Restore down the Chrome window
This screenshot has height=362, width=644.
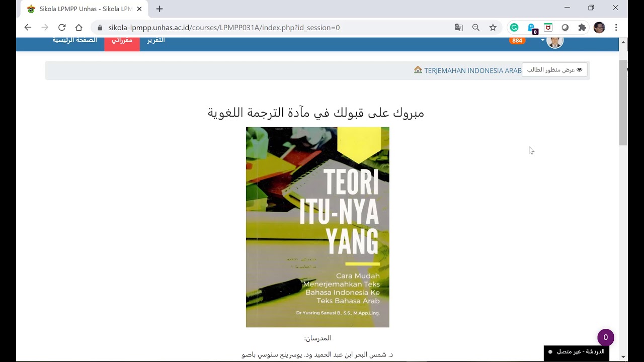pos(591,8)
